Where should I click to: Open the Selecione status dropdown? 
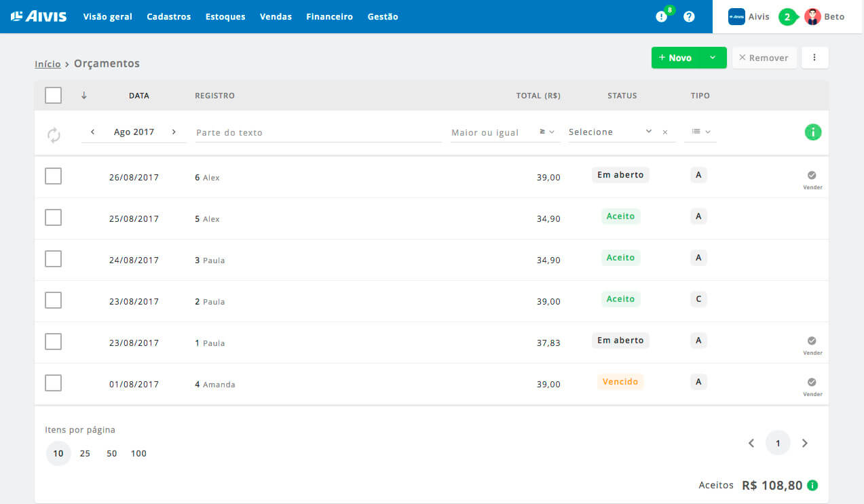click(611, 132)
